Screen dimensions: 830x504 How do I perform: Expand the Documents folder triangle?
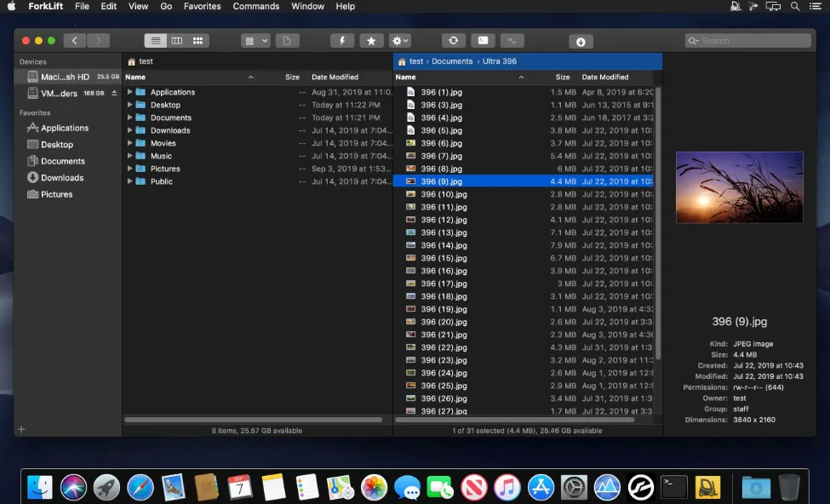(x=129, y=117)
